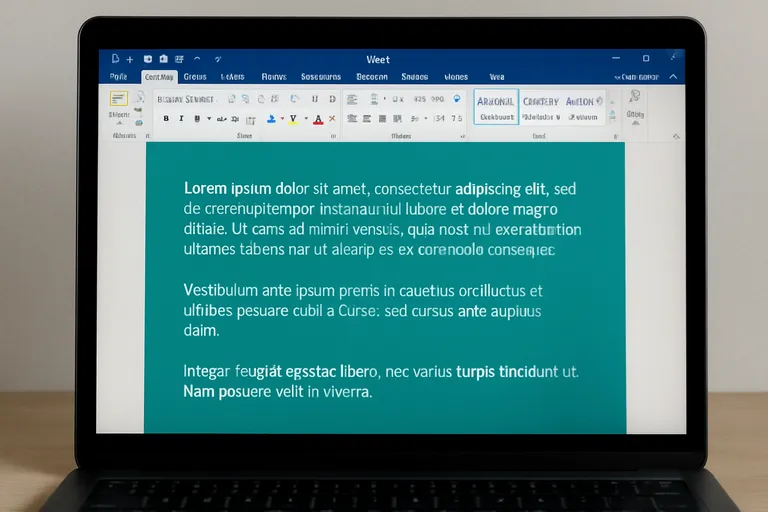The width and height of the screenshot is (768, 512).
Task: Click the align right icon in paragraph group
Action: (x=382, y=119)
